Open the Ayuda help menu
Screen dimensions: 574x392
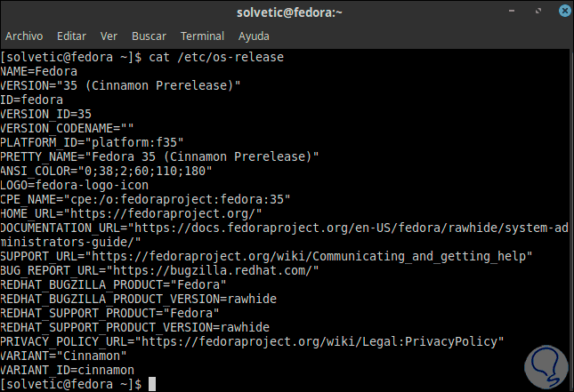pyautogui.click(x=254, y=36)
